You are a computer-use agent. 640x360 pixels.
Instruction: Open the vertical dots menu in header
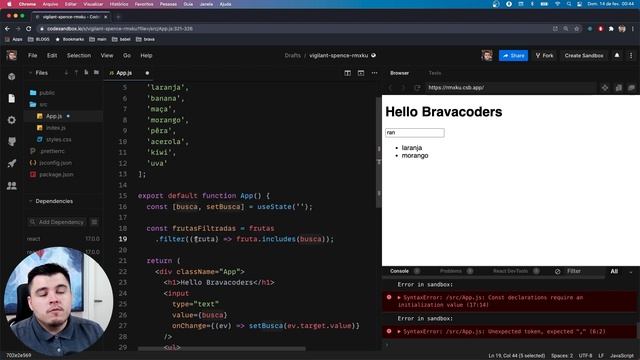click(631, 56)
